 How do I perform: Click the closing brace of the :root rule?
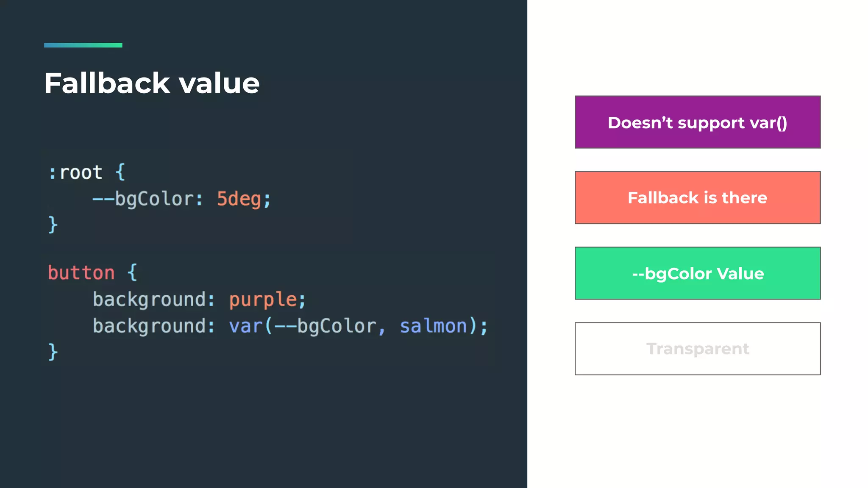53,225
